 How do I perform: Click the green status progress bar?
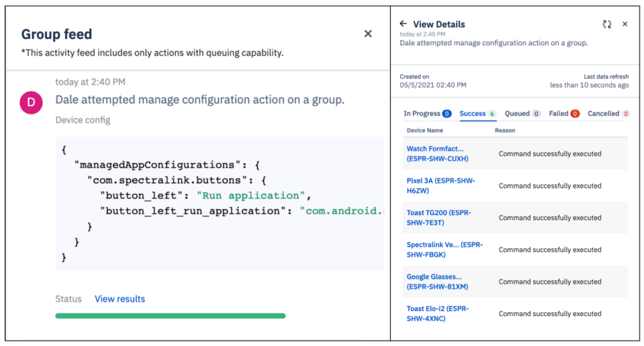[x=170, y=316]
